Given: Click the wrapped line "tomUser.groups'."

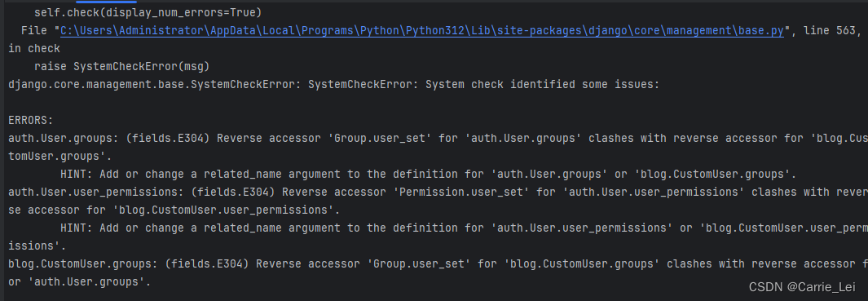Looking at the screenshot, I should [60, 157].
